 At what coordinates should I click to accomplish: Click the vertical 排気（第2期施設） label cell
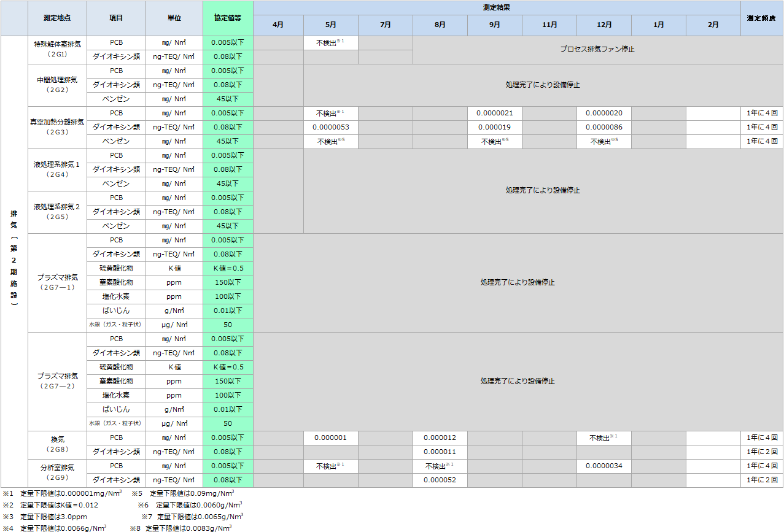tap(14, 261)
